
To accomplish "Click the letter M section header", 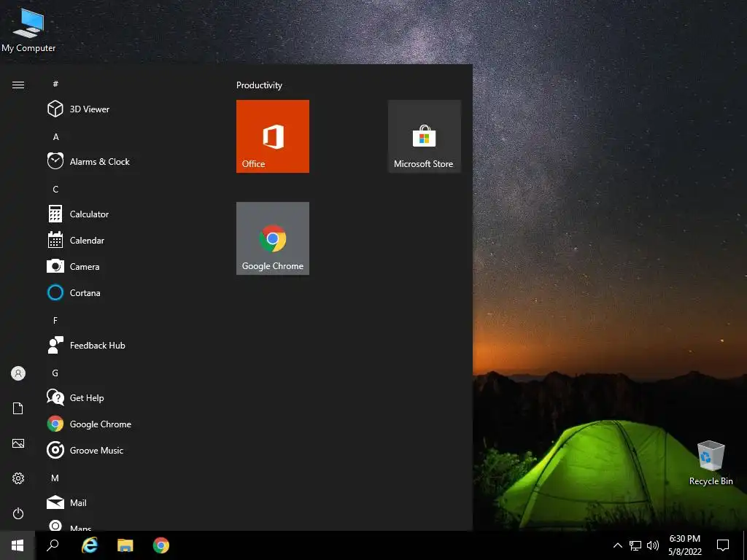I will [x=55, y=478].
